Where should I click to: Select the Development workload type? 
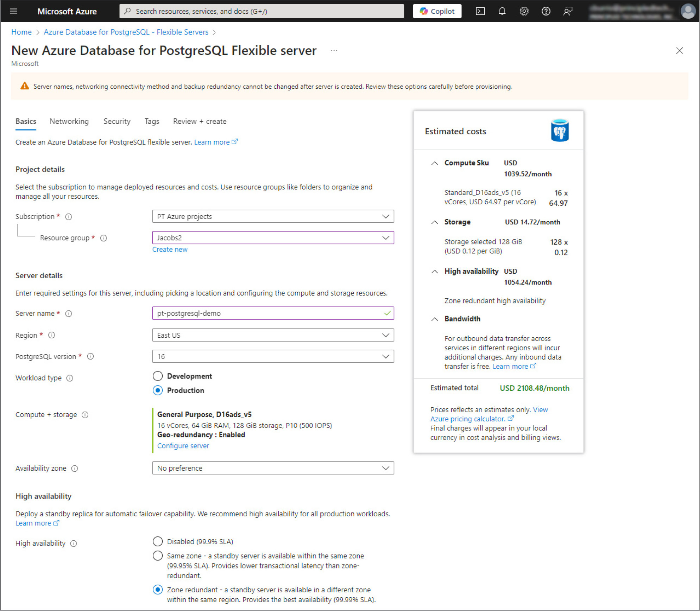(x=158, y=376)
